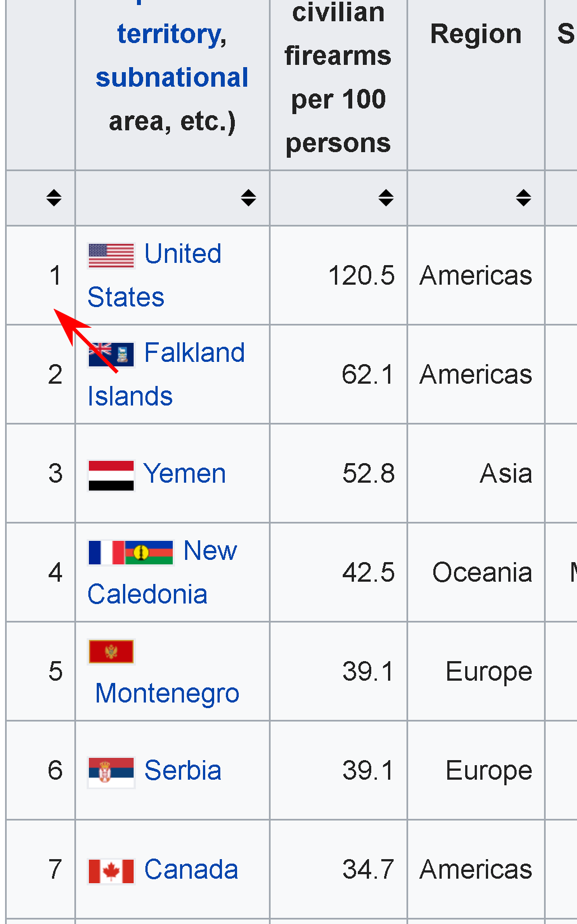Click the Falkland Islands flag icon

click(x=111, y=355)
